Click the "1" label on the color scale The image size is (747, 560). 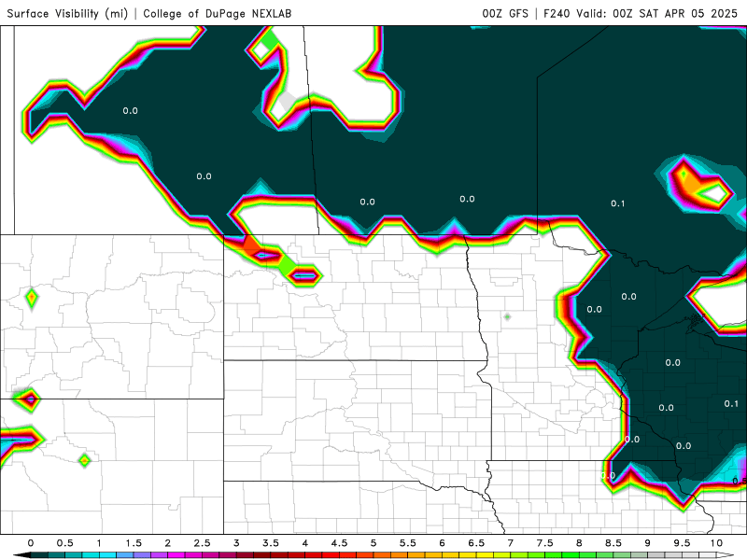(99, 543)
